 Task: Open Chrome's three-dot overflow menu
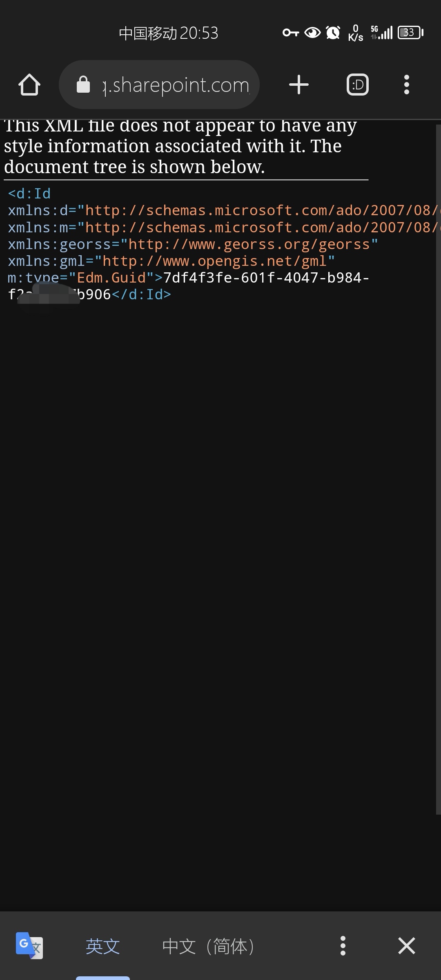[407, 85]
